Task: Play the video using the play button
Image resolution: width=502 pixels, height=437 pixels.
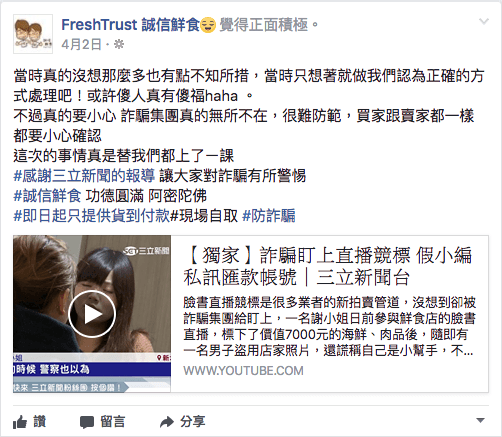Action: point(92,314)
